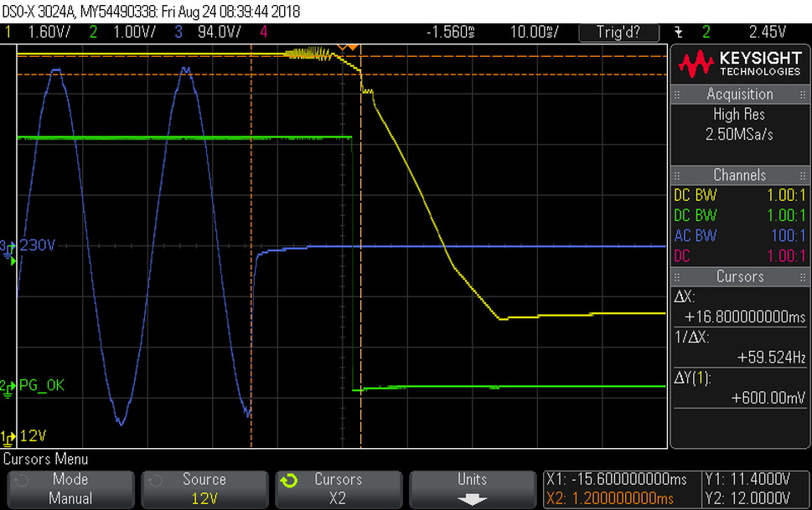The height and width of the screenshot is (510, 812).
Task: Click the Acquisition panel right grip icon
Action: [x=803, y=95]
